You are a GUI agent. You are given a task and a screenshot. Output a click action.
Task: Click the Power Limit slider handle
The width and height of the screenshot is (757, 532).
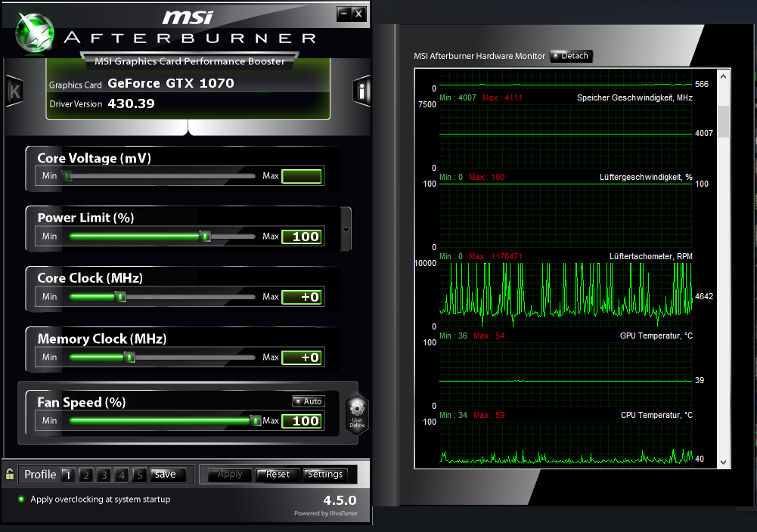(205, 237)
